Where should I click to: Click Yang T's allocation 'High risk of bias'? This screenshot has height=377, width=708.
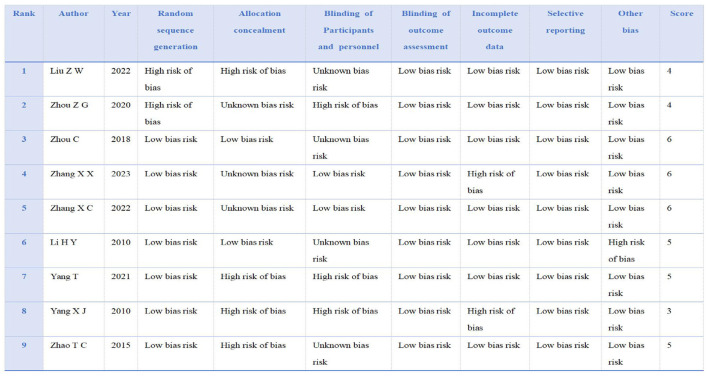253,277
